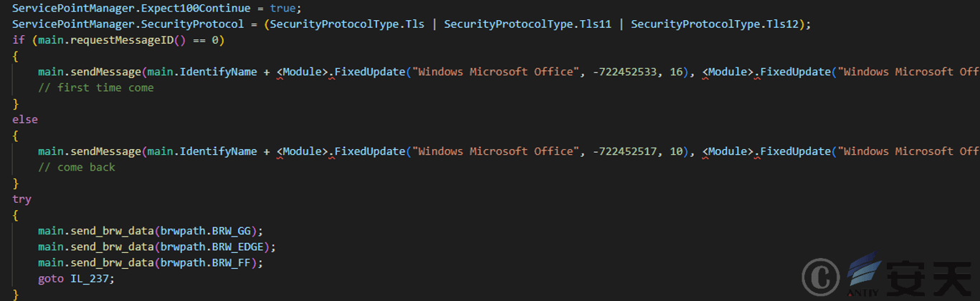
Task: Click the '// come back' comment
Action: pyautogui.click(x=77, y=167)
